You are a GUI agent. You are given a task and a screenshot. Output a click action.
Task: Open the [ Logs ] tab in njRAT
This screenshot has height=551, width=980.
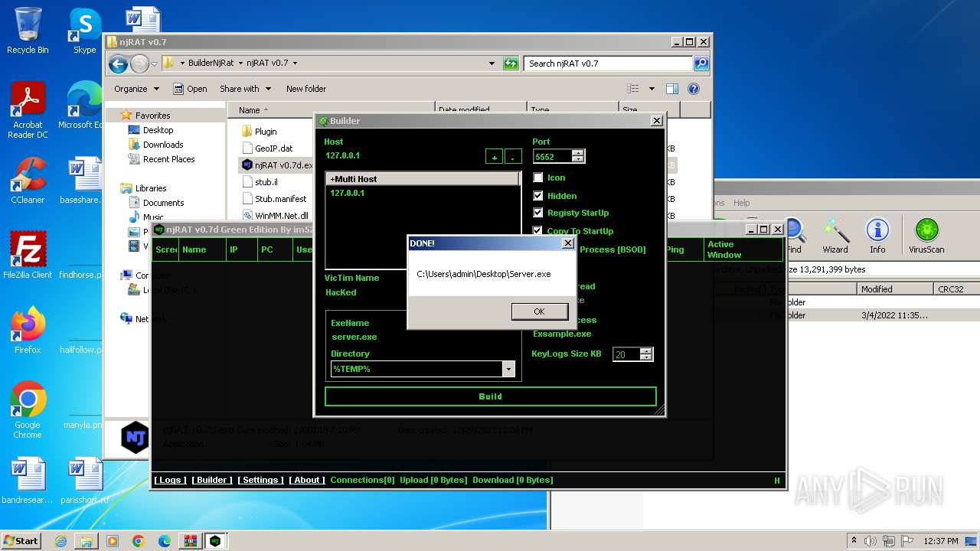tap(170, 480)
